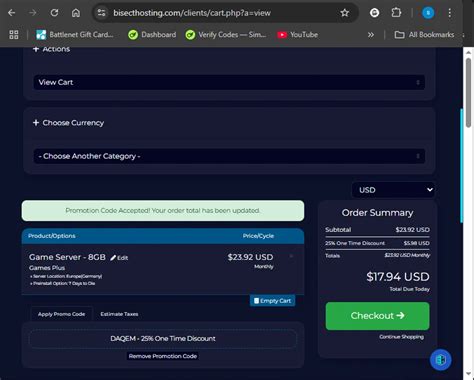Open the Choose Another Category dropdown
The image size is (474, 380).
[x=229, y=156]
